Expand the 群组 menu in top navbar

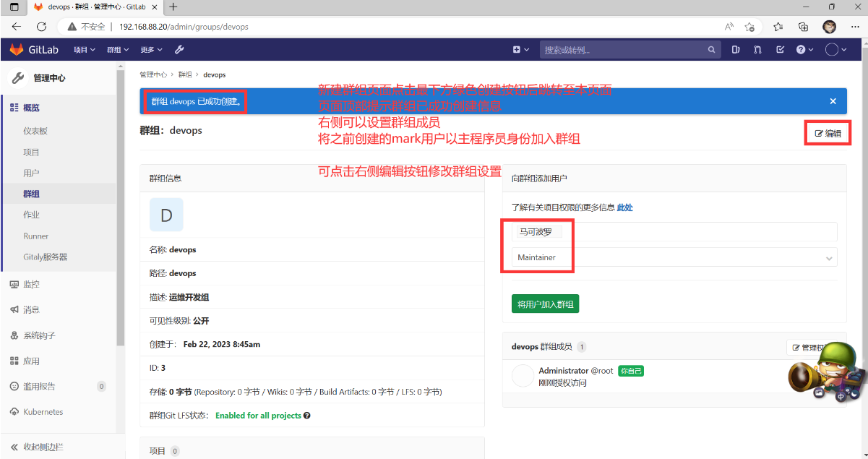click(x=118, y=50)
